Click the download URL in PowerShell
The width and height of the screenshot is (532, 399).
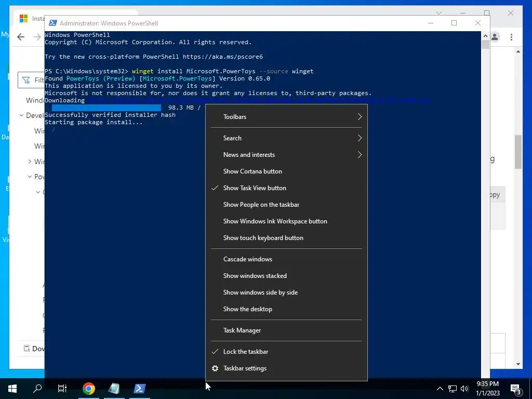tap(259, 100)
